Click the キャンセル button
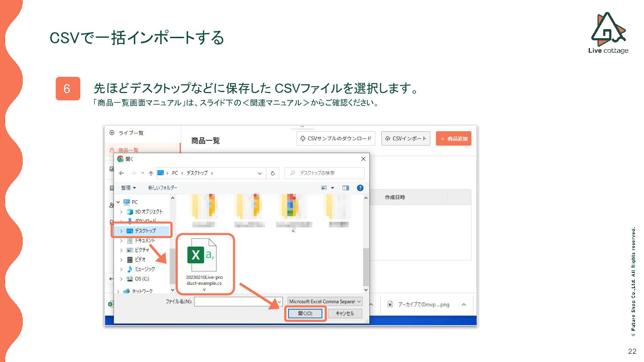Screen dimensions: 644x362 click(x=345, y=314)
